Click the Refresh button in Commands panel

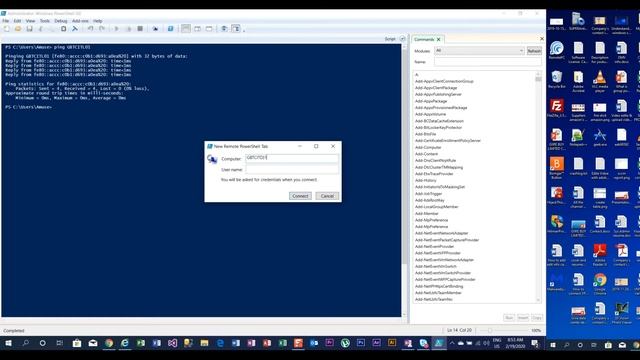pos(534,51)
